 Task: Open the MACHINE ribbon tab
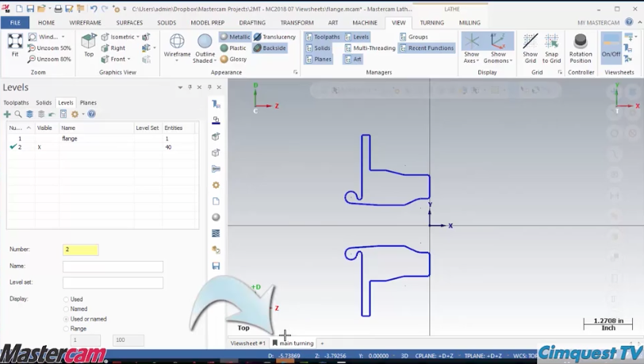[x=365, y=22]
